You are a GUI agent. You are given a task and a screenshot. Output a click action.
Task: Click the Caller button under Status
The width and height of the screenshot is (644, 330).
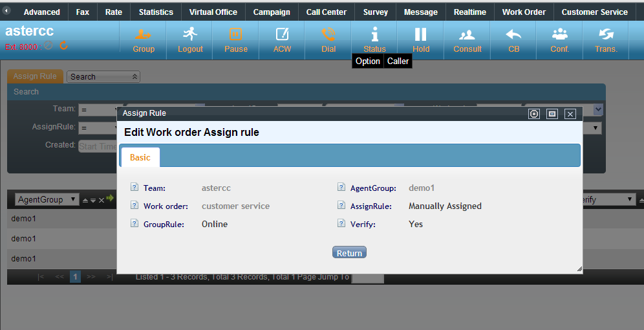(398, 61)
